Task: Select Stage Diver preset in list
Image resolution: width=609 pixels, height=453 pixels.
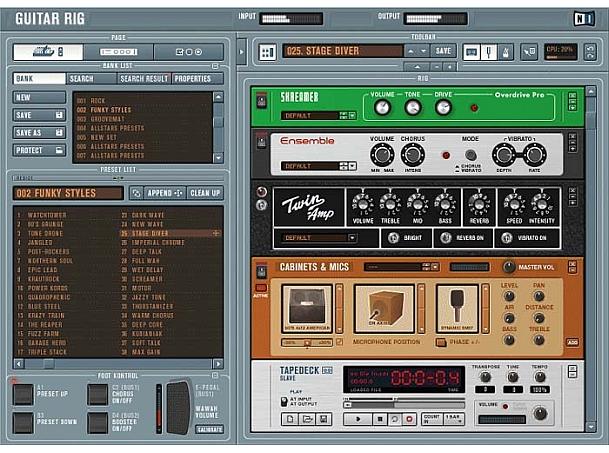Action: coord(170,233)
